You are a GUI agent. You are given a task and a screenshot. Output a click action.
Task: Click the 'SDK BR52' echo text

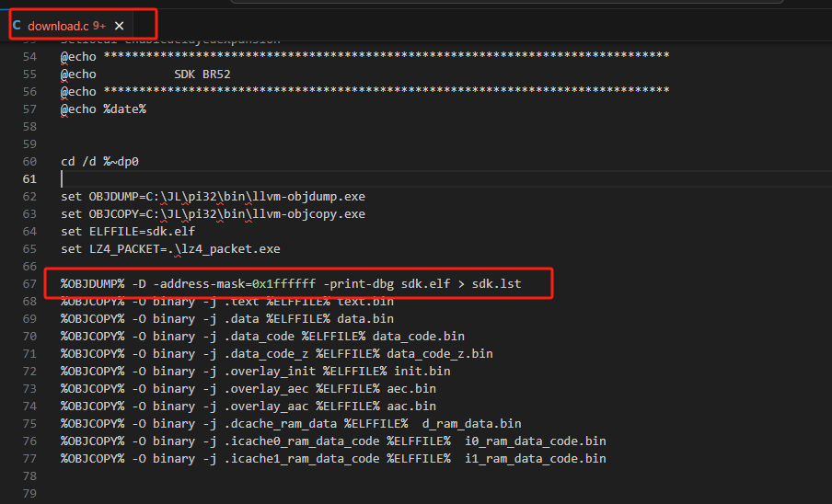click(x=202, y=74)
